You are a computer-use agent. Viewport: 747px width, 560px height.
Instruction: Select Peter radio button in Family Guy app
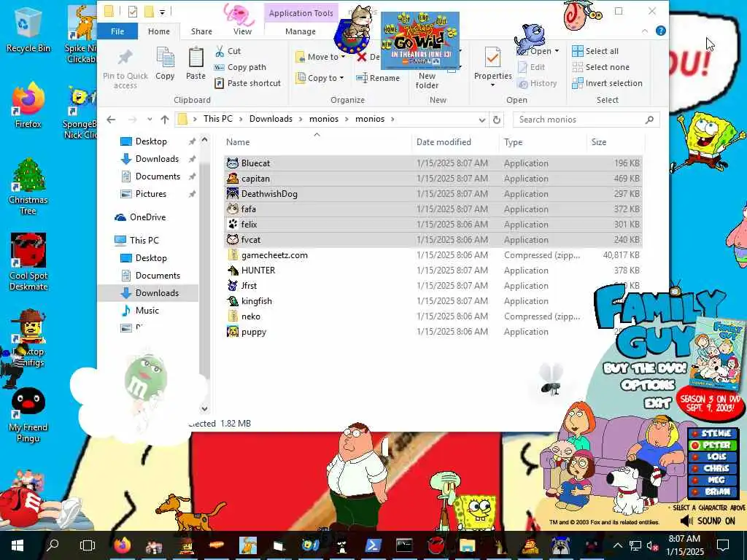[695, 446]
